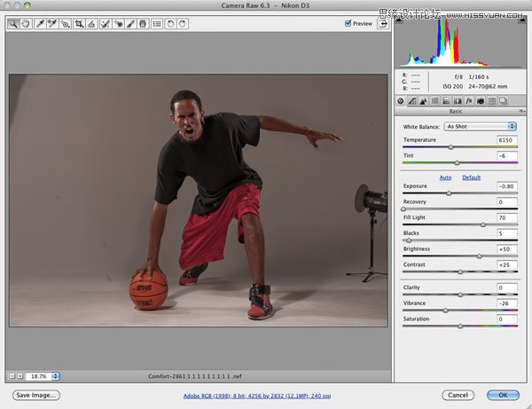
Task: Rotate image 90 degrees clockwise
Action: pos(183,24)
